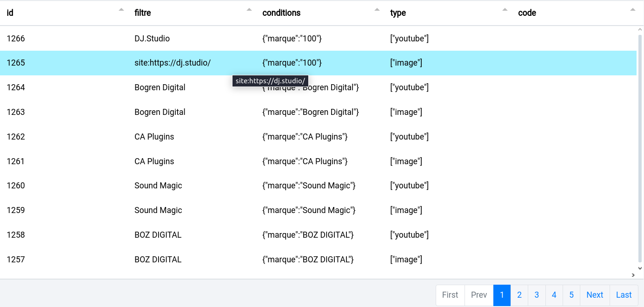Click the sort arrow in filtre column
This screenshot has width=644, height=307.
(249, 10)
